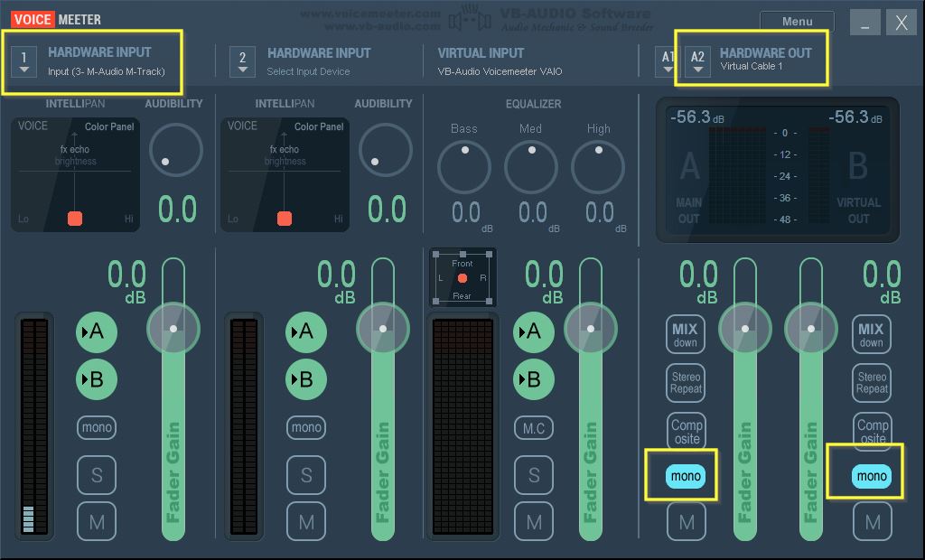Route hardware input 2 to bus A
Screen dimensions: 925x560
[305, 332]
